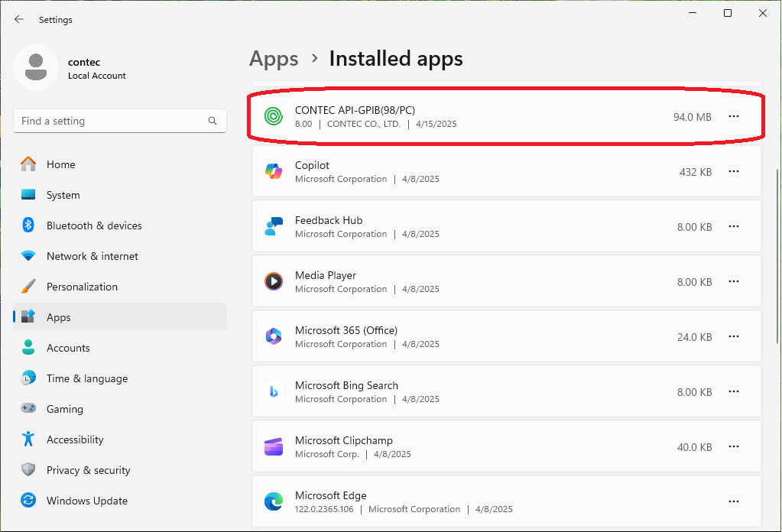This screenshot has width=782, height=532.
Task: Click the Privacy shield icon
Action: [28, 469]
